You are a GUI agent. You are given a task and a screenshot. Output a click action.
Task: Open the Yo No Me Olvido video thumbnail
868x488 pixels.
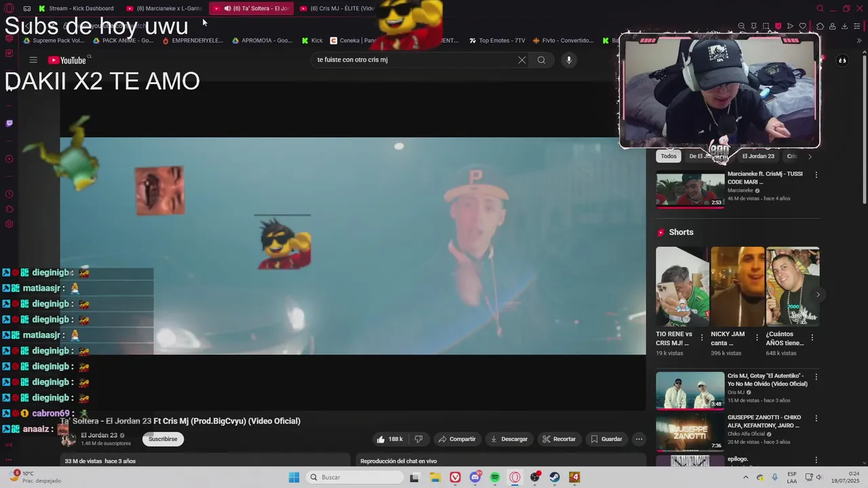690,390
